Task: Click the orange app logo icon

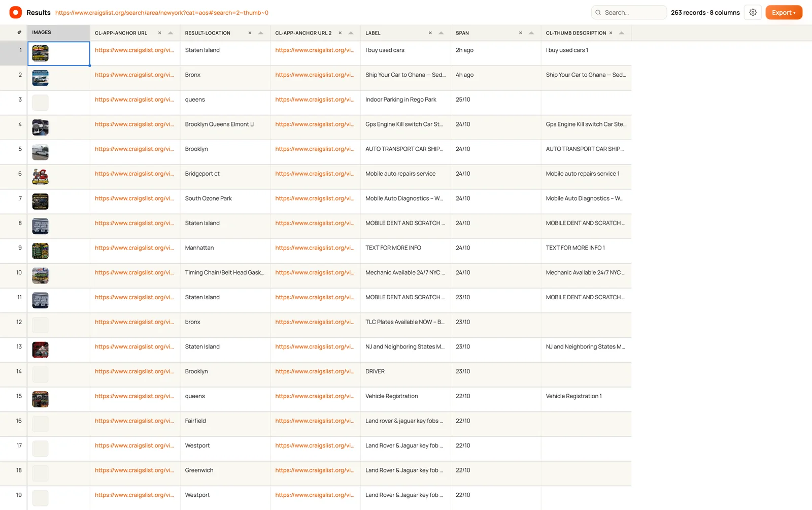Action: 16,12
